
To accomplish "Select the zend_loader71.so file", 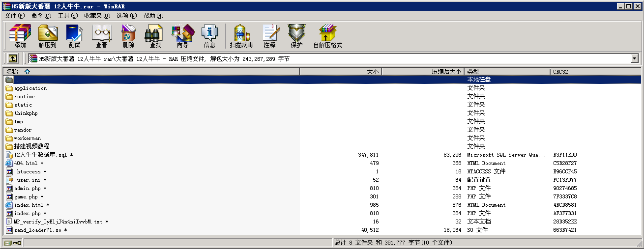I will (37, 230).
